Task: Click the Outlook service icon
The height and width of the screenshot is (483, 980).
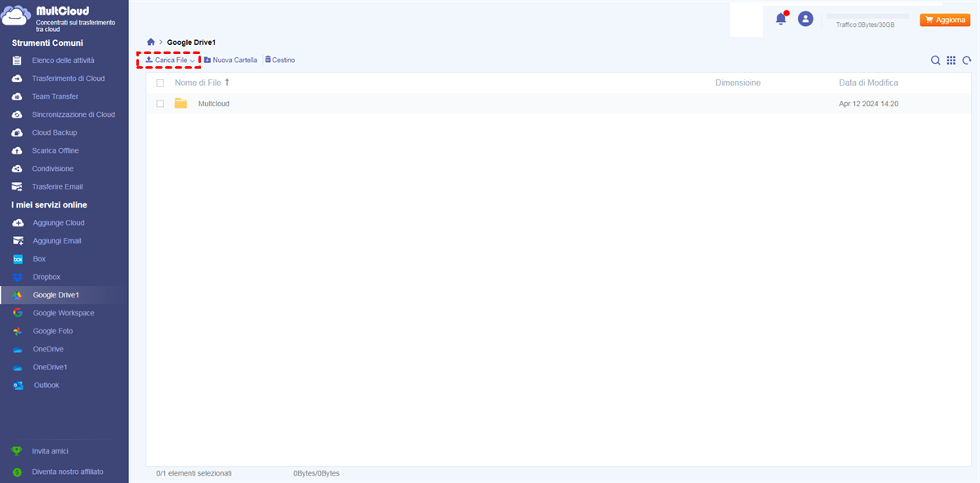Action: [x=17, y=385]
